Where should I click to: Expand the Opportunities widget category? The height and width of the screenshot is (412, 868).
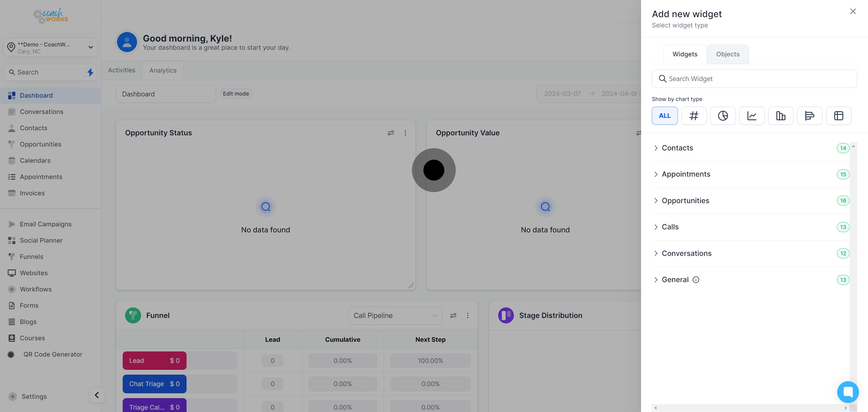685,200
